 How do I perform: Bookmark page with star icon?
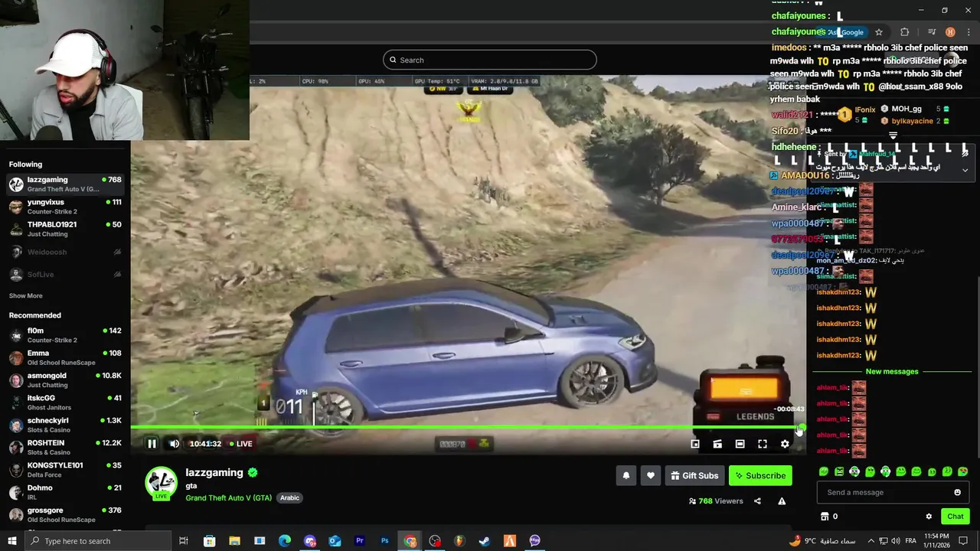[x=879, y=32]
